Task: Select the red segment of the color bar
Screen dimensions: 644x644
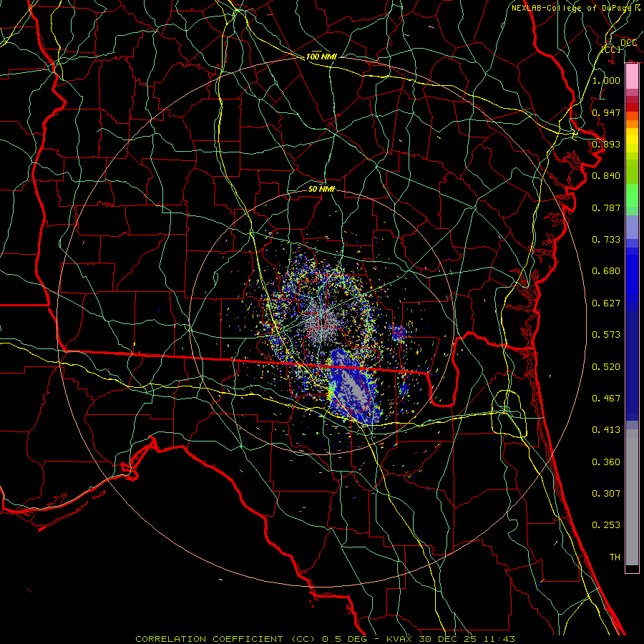Action: point(632,107)
